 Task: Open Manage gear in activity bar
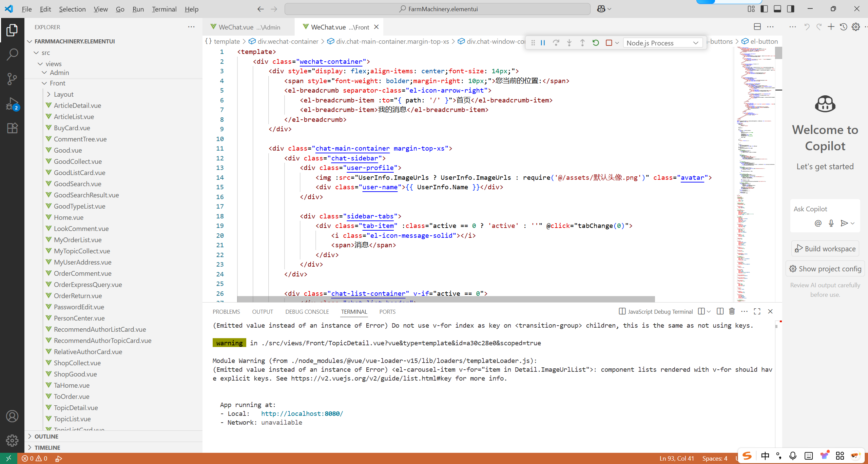click(x=12, y=440)
